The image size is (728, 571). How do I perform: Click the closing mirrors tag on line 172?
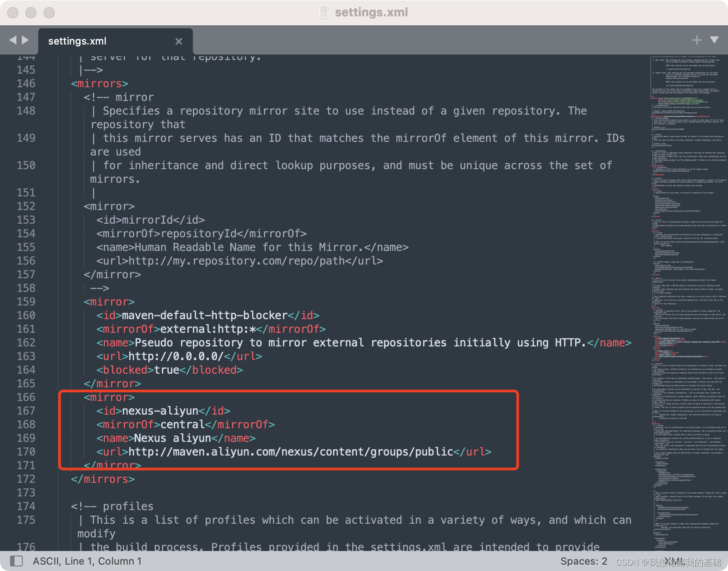click(103, 479)
